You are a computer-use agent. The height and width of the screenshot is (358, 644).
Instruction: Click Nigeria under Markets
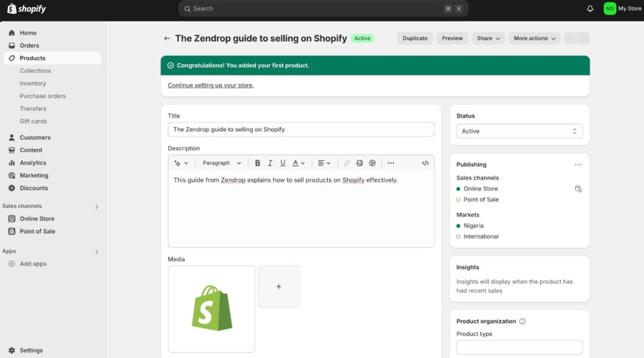tap(474, 226)
